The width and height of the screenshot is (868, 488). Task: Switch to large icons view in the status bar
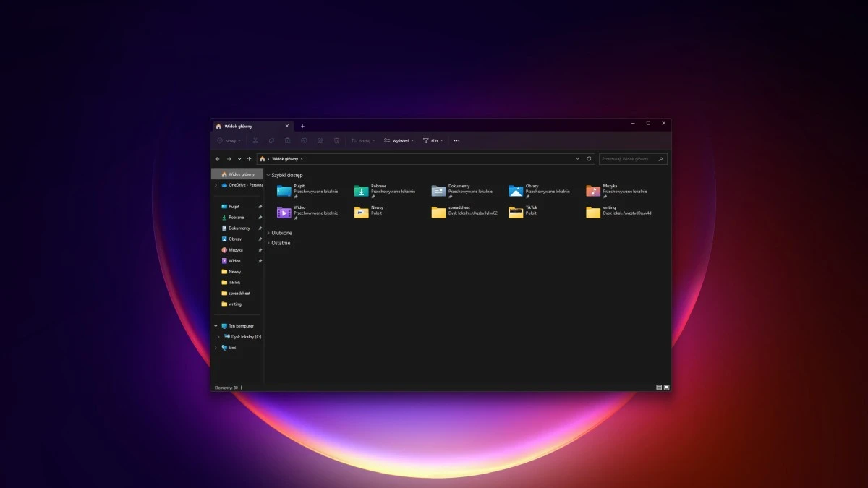point(667,388)
